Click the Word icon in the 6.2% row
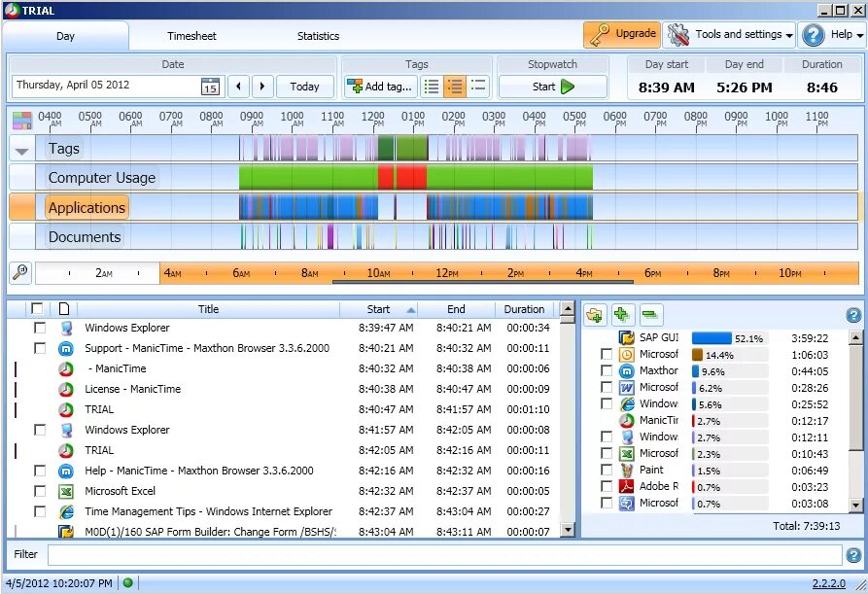The width and height of the screenshot is (868, 594). (627, 388)
